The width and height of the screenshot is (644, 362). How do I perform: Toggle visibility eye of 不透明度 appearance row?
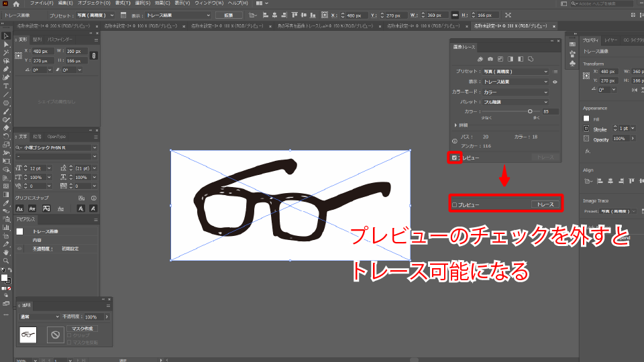(x=19, y=249)
